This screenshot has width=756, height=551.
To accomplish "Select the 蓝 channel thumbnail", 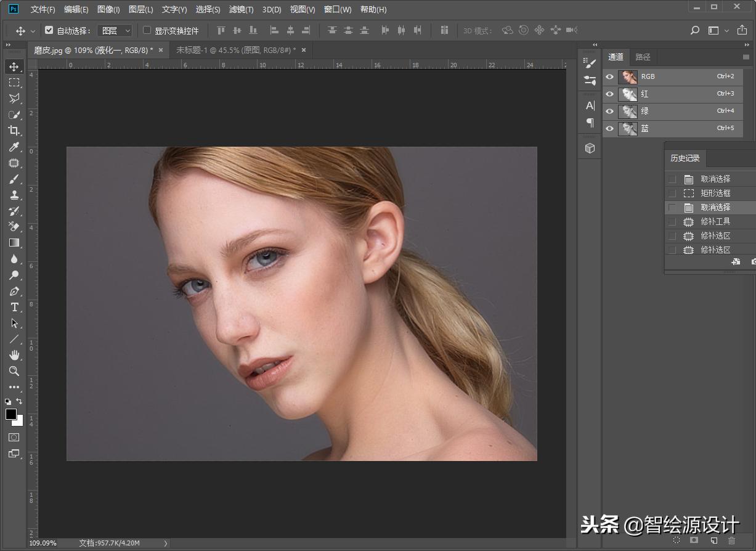I will (x=628, y=128).
